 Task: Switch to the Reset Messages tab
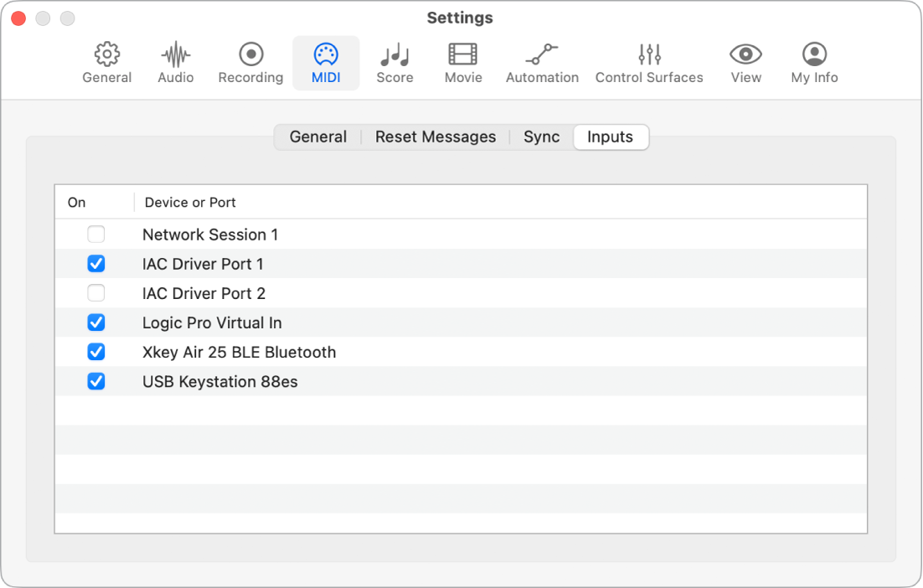436,137
